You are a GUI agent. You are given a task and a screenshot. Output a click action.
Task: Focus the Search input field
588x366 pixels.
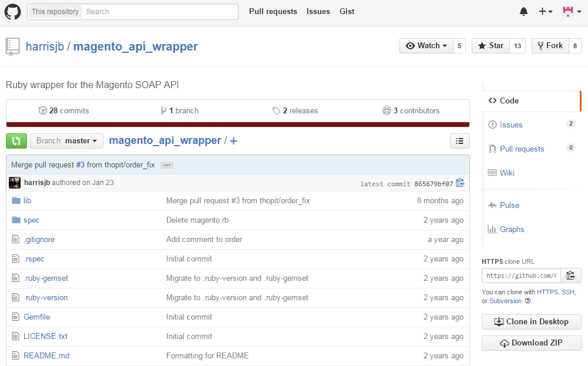tap(160, 12)
